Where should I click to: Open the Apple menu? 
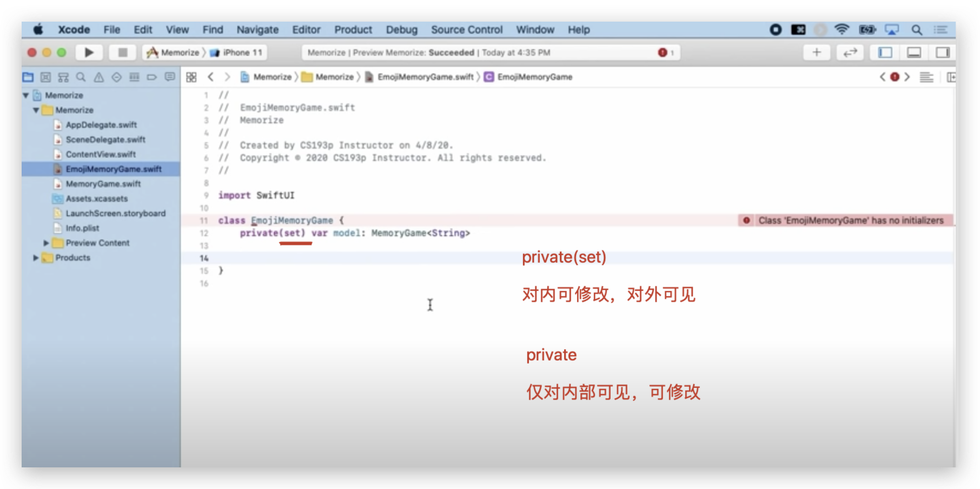[x=38, y=30]
